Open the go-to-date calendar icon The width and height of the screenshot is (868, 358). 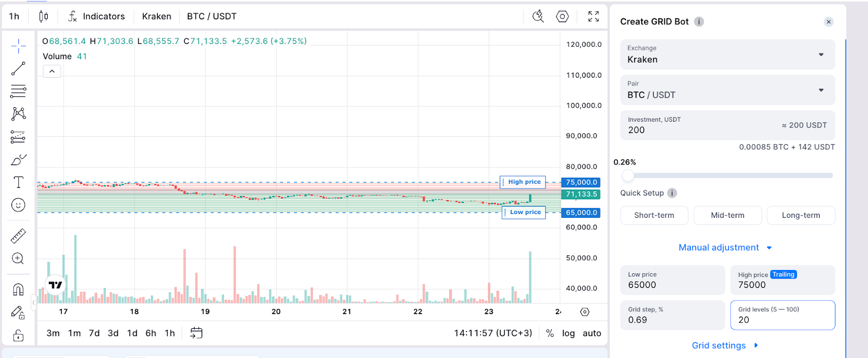coord(196,333)
